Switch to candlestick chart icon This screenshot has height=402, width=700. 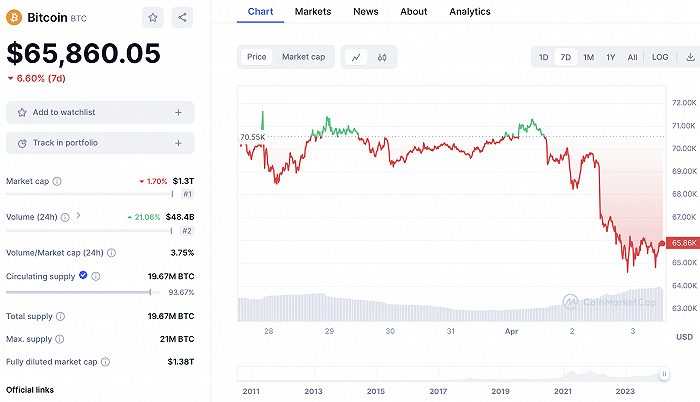(x=382, y=57)
